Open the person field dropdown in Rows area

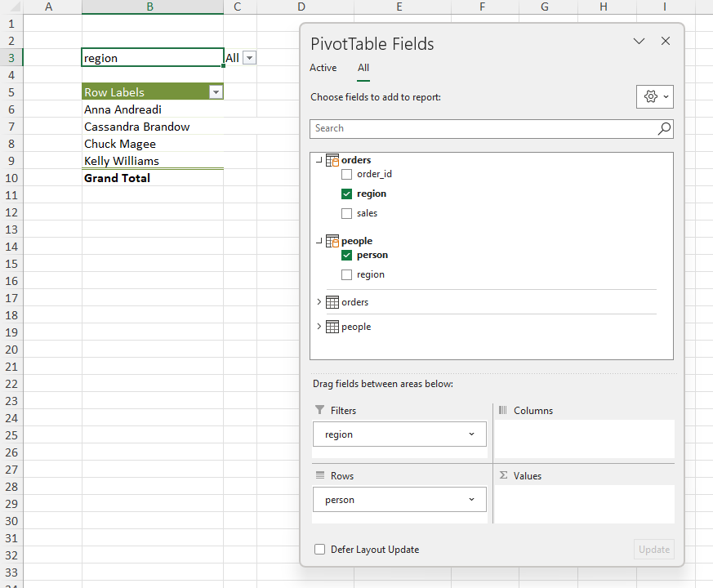point(471,500)
